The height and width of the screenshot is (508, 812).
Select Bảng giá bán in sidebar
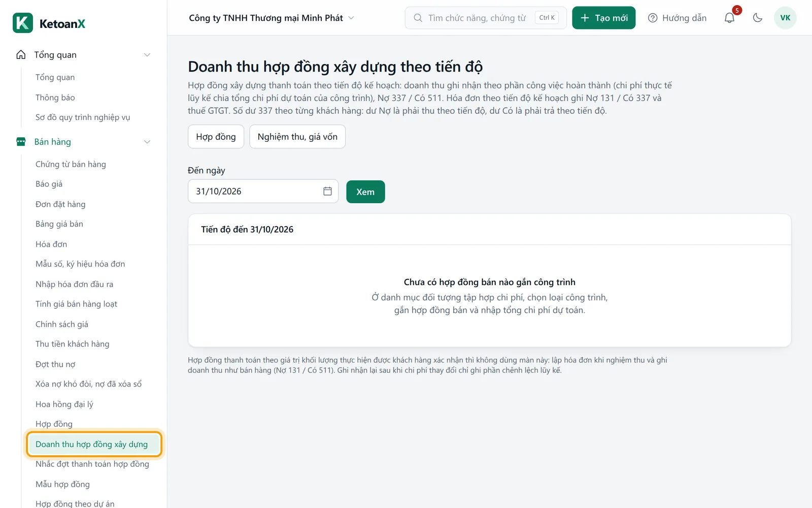(x=59, y=224)
